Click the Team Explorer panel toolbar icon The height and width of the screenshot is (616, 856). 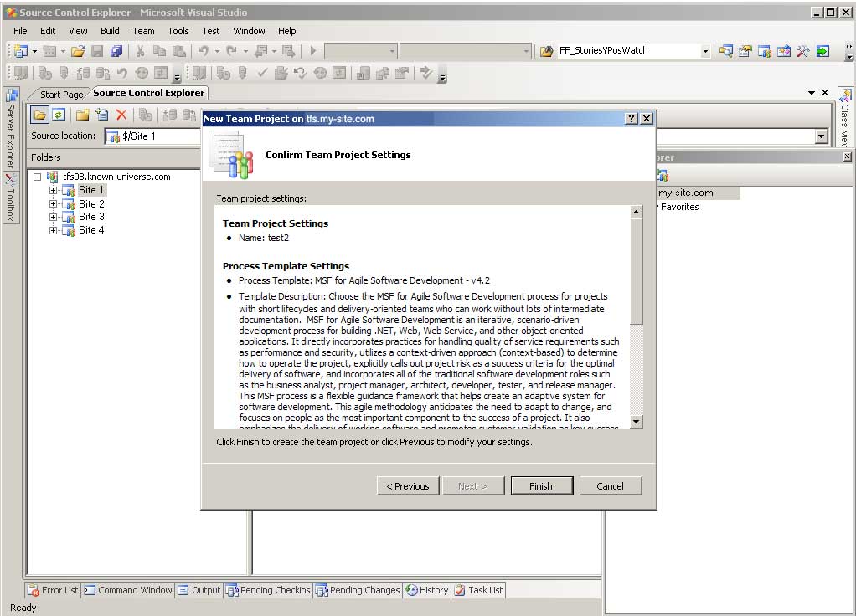click(663, 176)
